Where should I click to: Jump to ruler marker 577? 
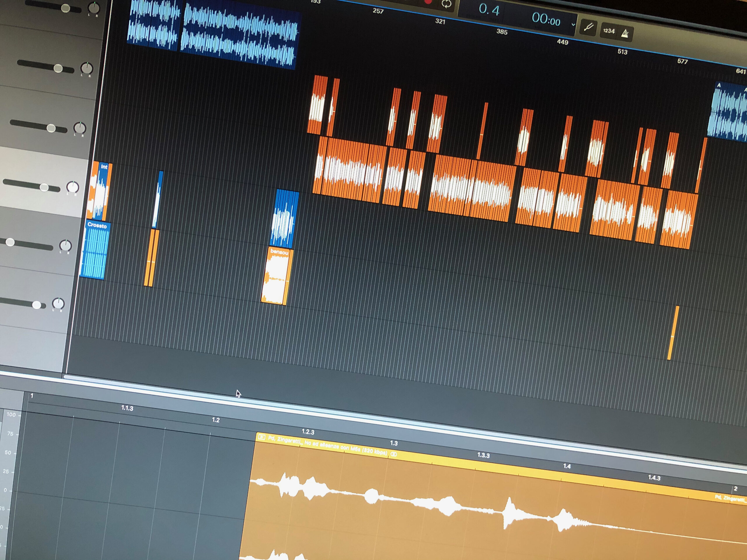tap(682, 61)
